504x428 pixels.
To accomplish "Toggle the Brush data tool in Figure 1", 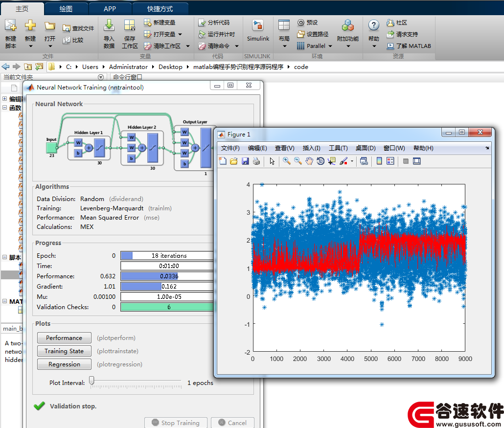I will (x=344, y=161).
